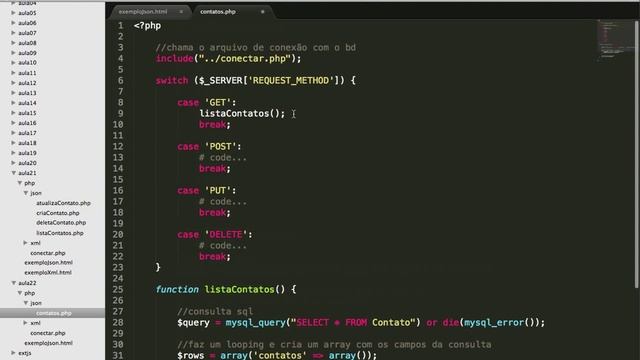
Task: Click the function listaContatos() declaration
Action: [x=226, y=289]
